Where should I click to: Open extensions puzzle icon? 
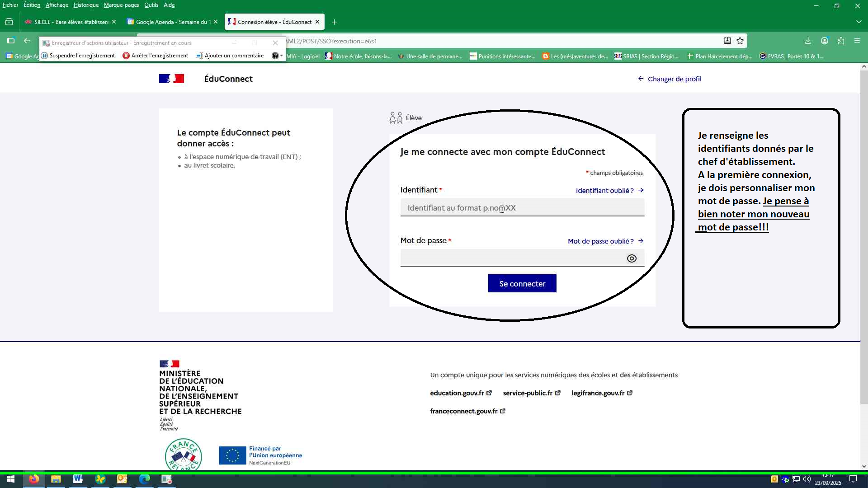pyautogui.click(x=841, y=41)
